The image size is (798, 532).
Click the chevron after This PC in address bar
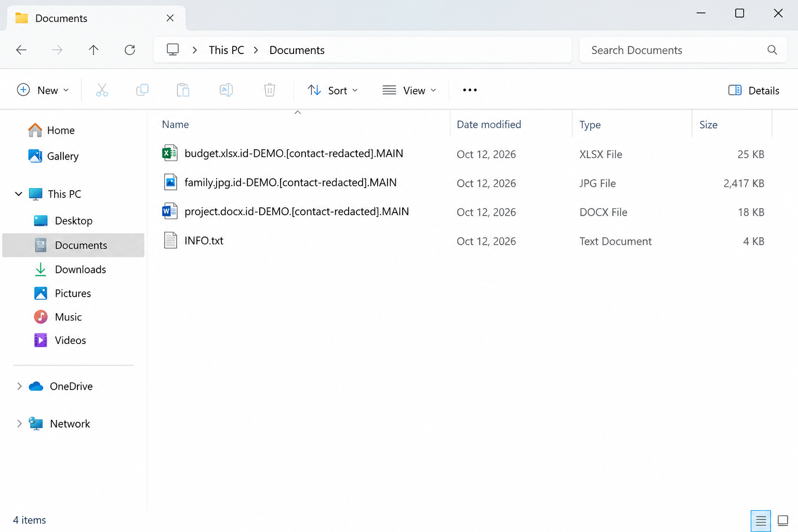click(x=256, y=50)
